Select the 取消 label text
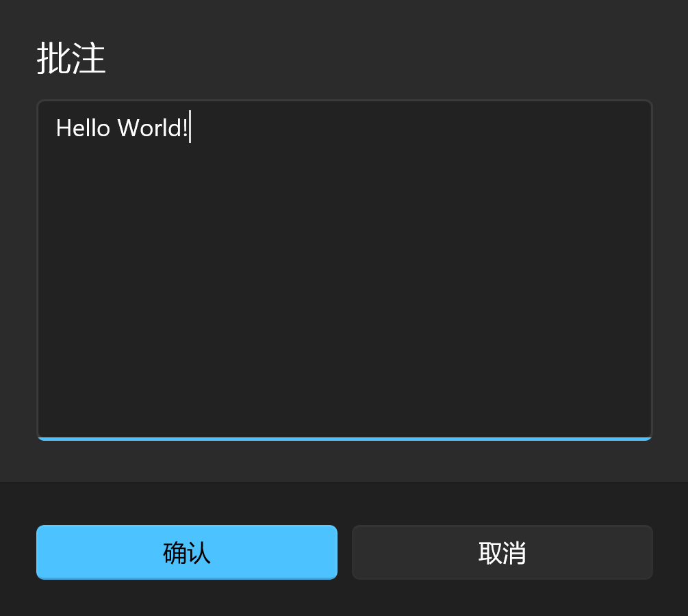Viewport: 688px width, 616px height. click(x=502, y=552)
